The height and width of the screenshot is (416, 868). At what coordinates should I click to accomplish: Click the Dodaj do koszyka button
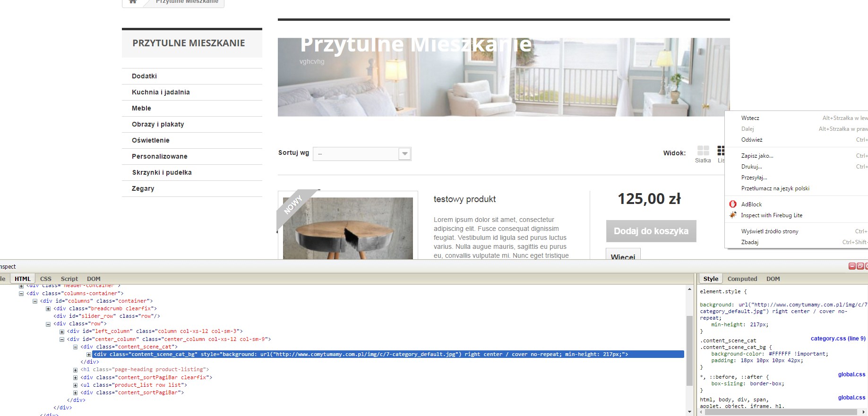pyautogui.click(x=651, y=231)
